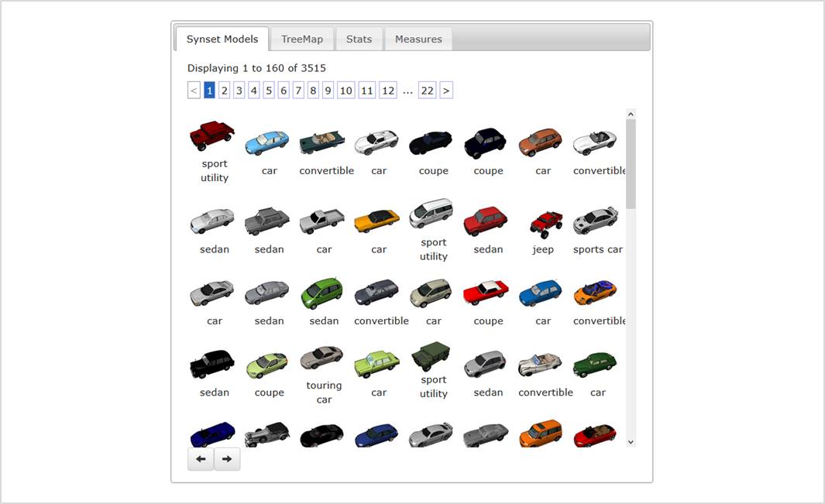Viewport: 825px width, 504px height.
Task: Click the < previous page pagination arrow
Action: pyautogui.click(x=194, y=91)
